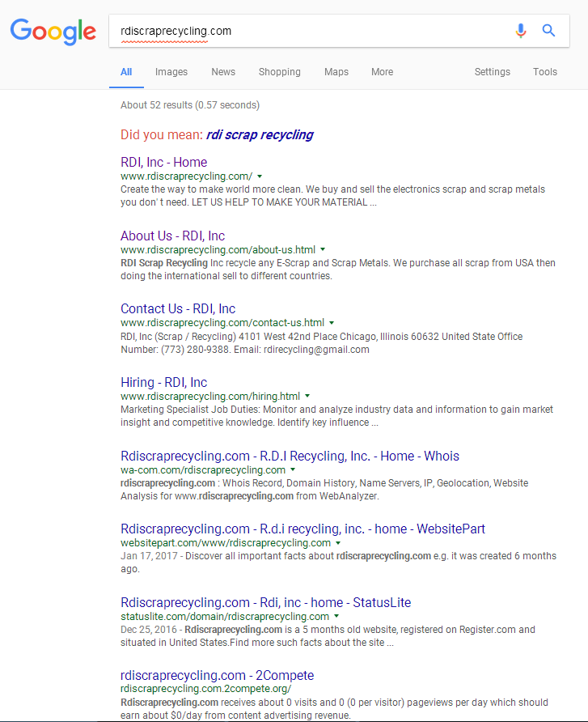
Task: Switch to the Images tab
Action: [171, 72]
